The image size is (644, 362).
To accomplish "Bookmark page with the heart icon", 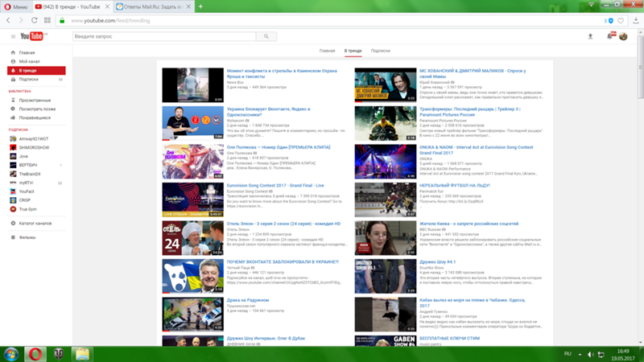I will point(621,21).
